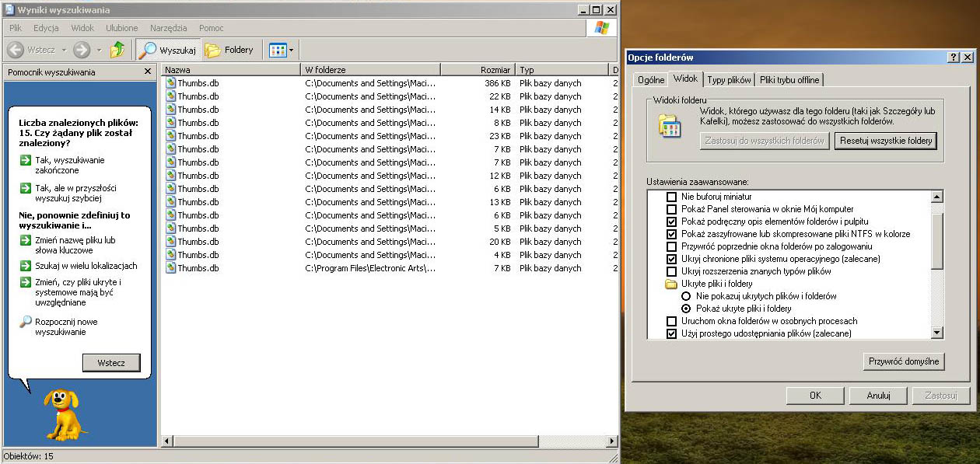Click green arrow for 'Tak, wyszukiwanie zakończone'
This screenshot has width=980, height=464.
[26, 160]
